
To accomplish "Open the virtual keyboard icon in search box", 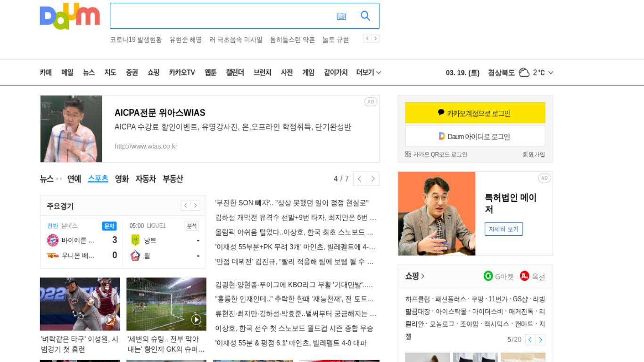I will (341, 16).
